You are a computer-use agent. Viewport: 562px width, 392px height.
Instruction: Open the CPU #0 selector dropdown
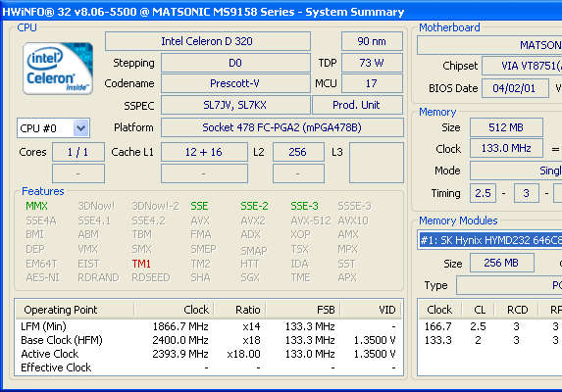click(53, 128)
